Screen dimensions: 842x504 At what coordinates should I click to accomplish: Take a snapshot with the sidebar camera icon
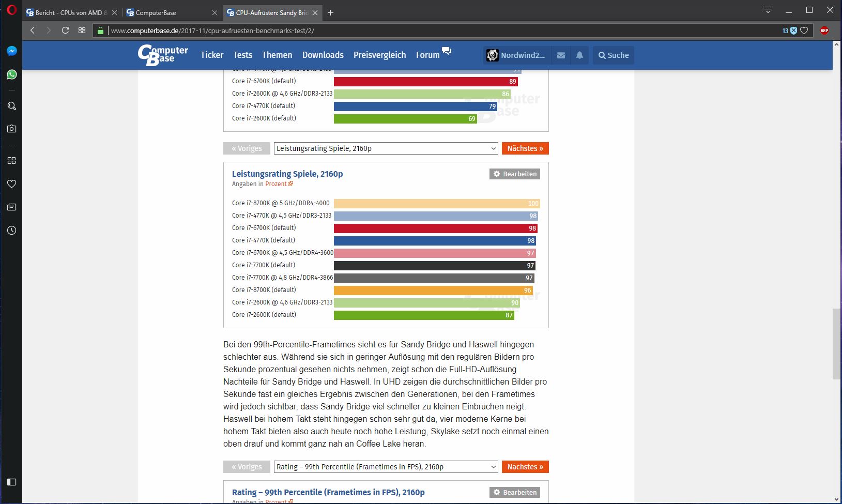(x=11, y=129)
